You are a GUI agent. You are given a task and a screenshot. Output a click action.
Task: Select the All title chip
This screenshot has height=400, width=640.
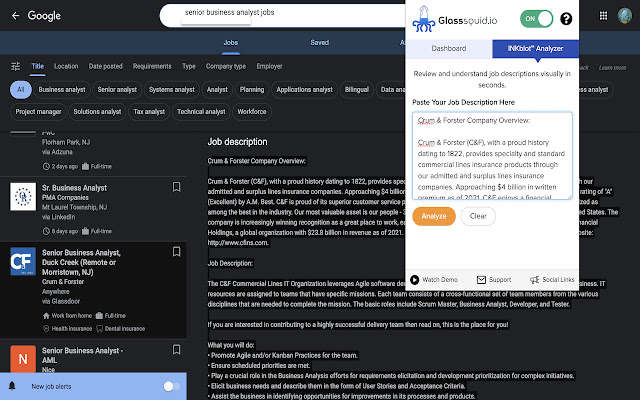20,90
